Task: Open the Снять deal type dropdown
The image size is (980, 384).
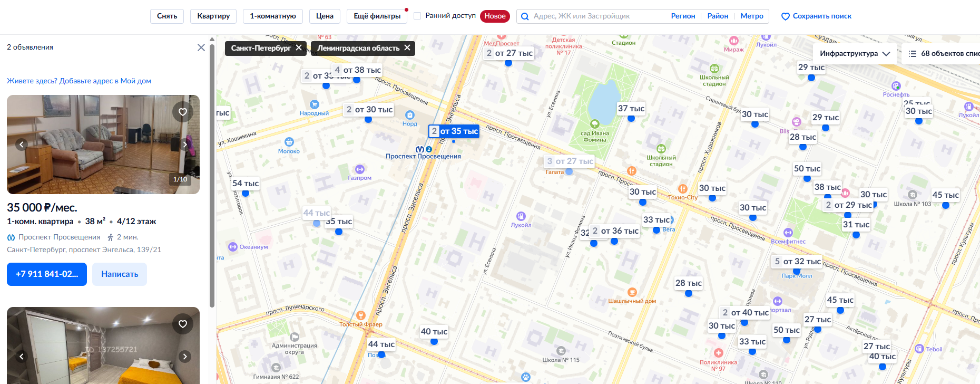Action: coord(167,16)
